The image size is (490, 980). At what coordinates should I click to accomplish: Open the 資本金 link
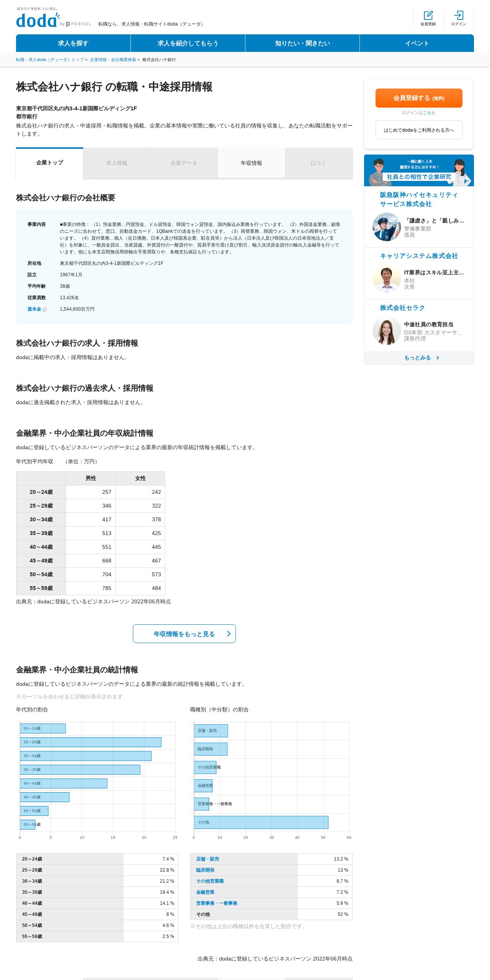[34, 309]
